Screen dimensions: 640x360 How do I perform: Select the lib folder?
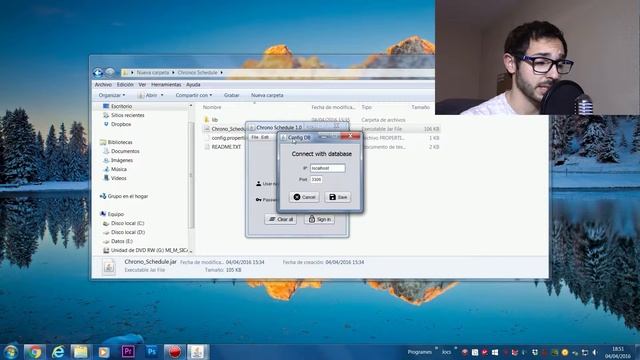click(x=211, y=120)
